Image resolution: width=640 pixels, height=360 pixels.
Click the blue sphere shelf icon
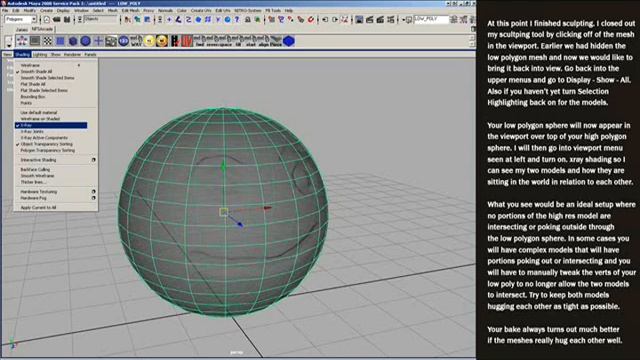(85, 41)
